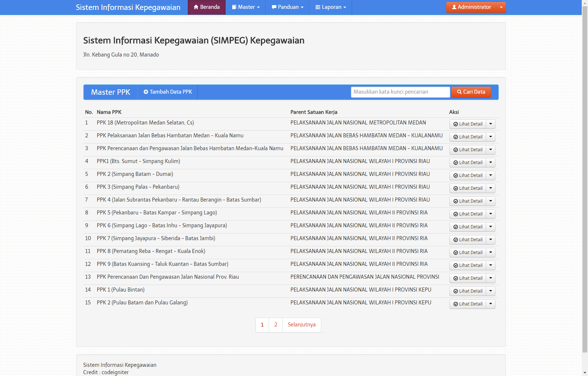Image resolution: width=588 pixels, height=376 pixels.
Task: Open action dropdown for PPK 18 row
Action: point(491,124)
